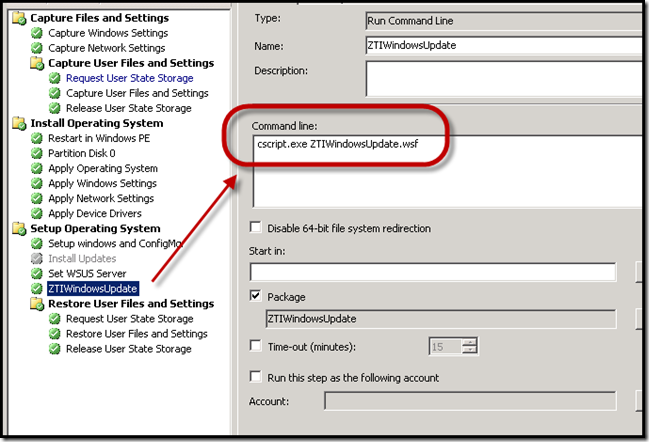The image size is (649, 442).
Task: Click green check icon beside Capture Windows Settings
Action: 37,33
